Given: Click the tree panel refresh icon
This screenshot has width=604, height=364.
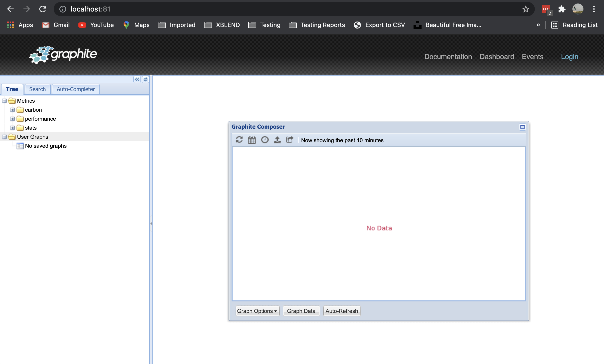Looking at the screenshot, I should click(145, 80).
